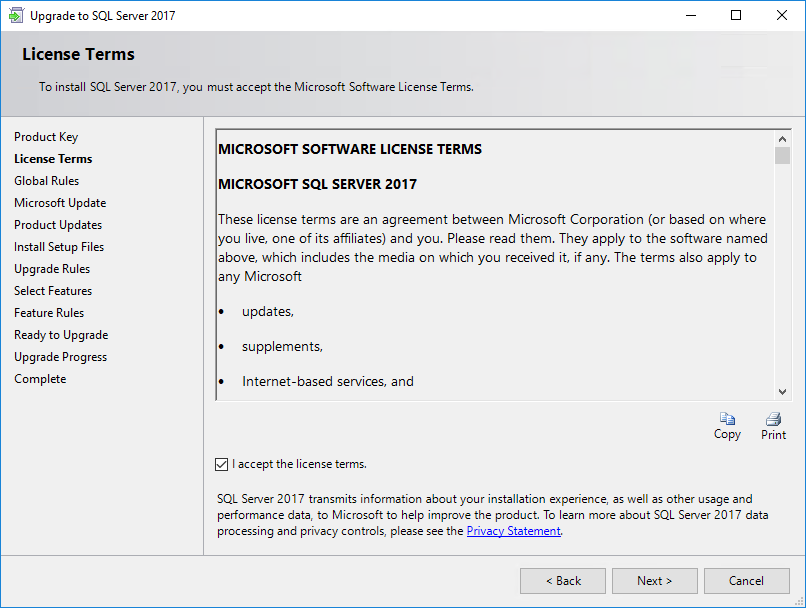Image resolution: width=806 pixels, height=608 pixels.
Task: Click the 'MICROSOFT SQL SERVER 2017' heading
Action: pos(317,184)
